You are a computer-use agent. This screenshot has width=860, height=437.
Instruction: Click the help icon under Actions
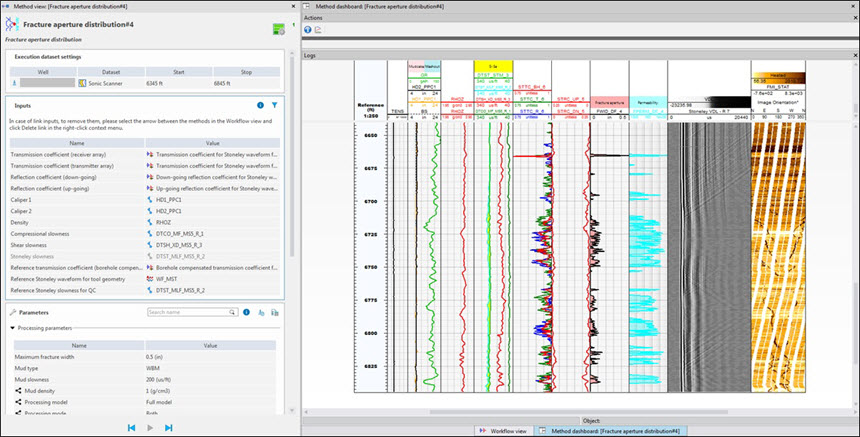coord(308,30)
